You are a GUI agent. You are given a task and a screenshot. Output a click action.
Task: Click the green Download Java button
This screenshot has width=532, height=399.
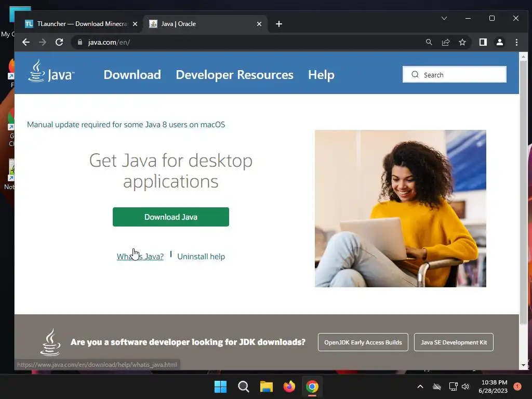170,217
